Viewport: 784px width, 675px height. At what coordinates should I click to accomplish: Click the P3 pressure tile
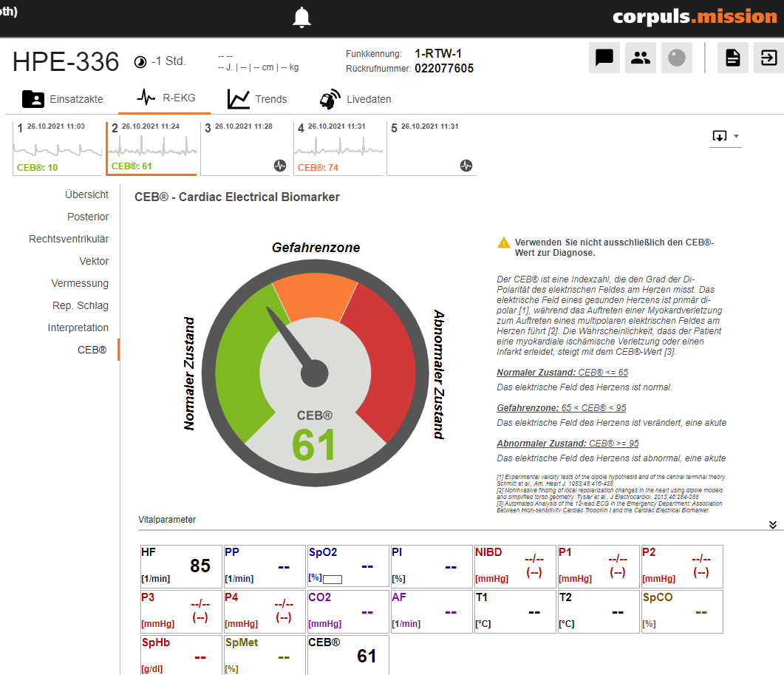181,611
